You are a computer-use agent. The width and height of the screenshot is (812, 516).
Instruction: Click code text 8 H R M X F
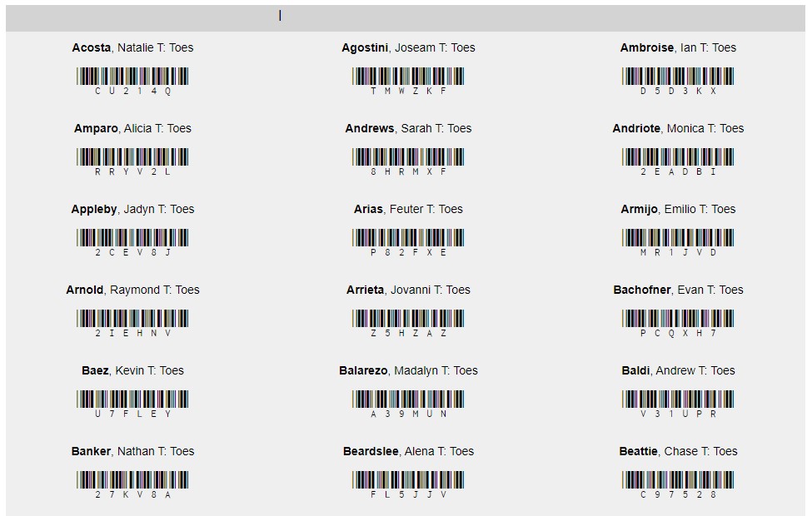pyautogui.click(x=408, y=171)
